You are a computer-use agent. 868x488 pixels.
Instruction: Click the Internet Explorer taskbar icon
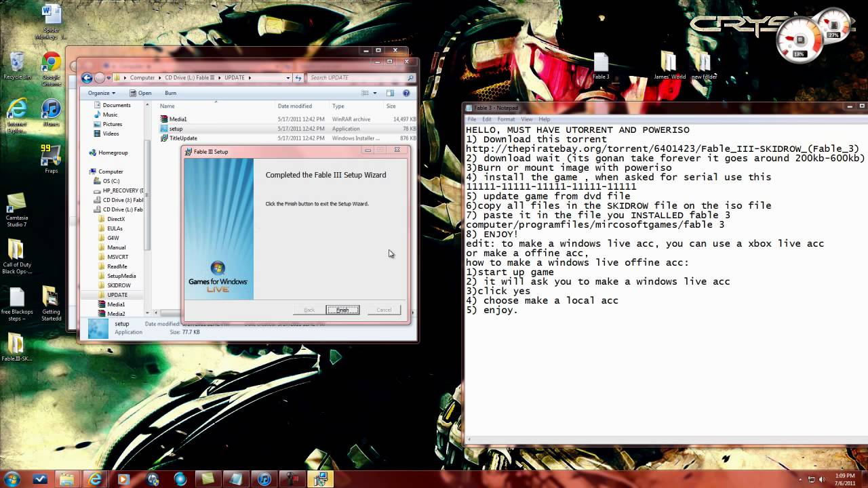(96, 479)
